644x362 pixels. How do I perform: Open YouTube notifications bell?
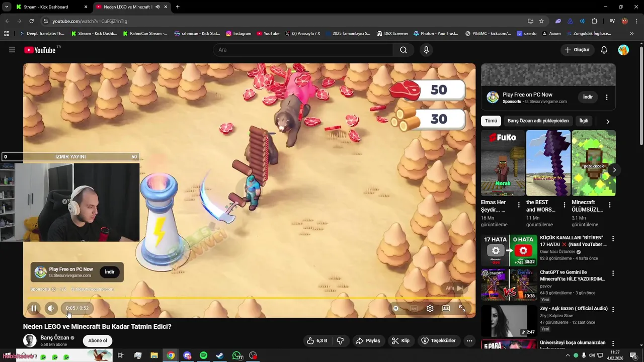[x=604, y=50]
